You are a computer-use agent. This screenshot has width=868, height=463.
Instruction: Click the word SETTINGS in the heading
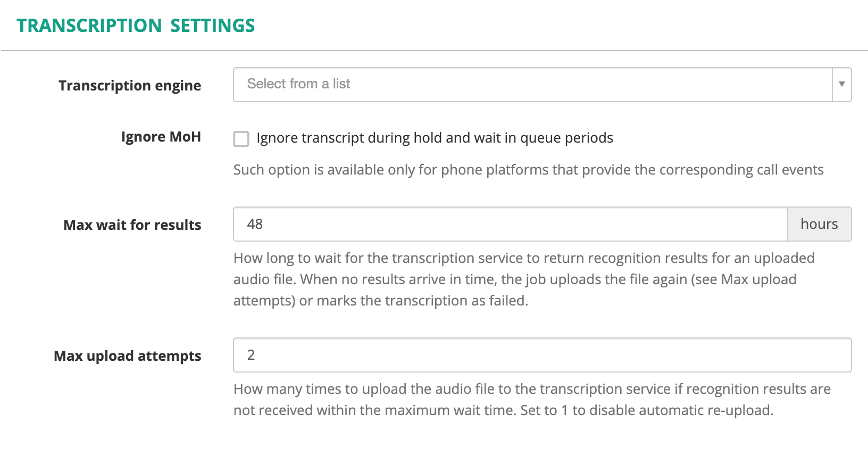[x=213, y=26]
